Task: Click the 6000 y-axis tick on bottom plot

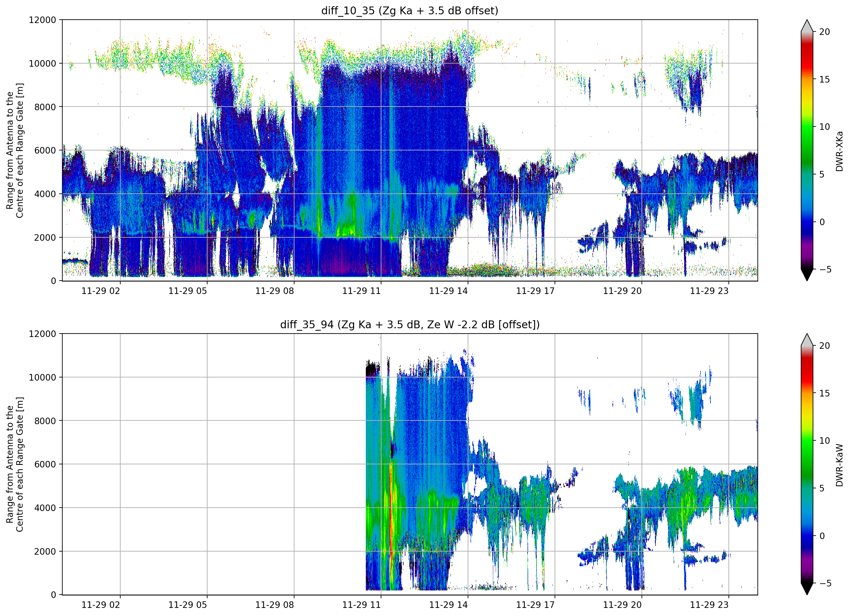Action: [45, 464]
